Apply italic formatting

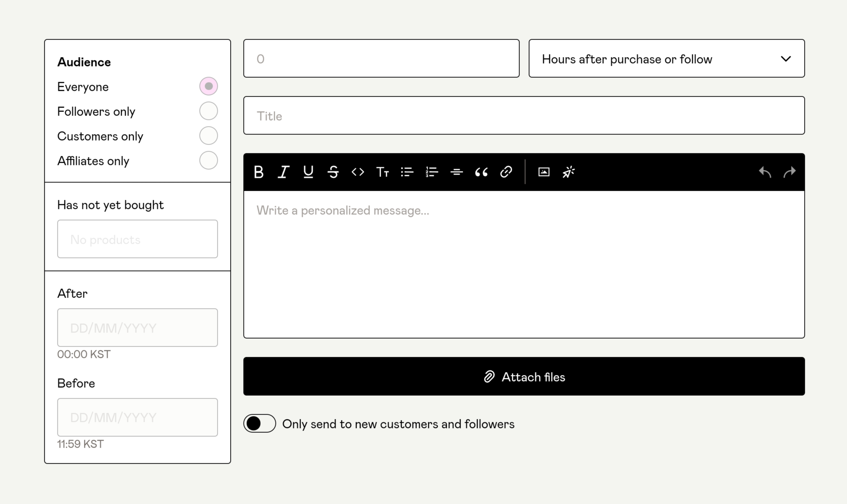(284, 172)
